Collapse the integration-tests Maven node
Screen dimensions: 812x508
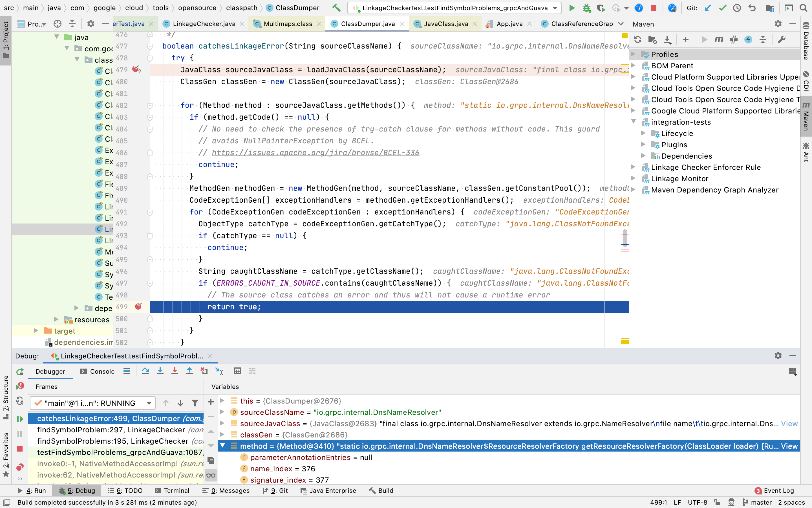[633, 122]
